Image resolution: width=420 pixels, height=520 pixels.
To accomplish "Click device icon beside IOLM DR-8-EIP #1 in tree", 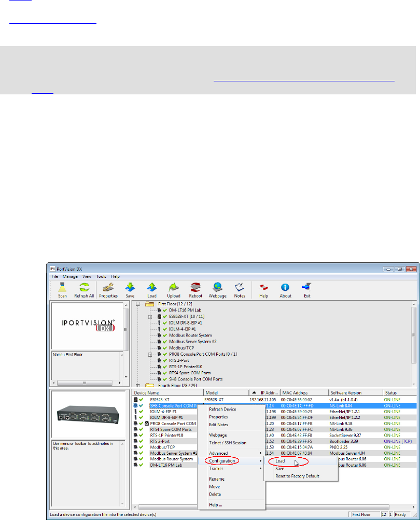I will [159, 322].
